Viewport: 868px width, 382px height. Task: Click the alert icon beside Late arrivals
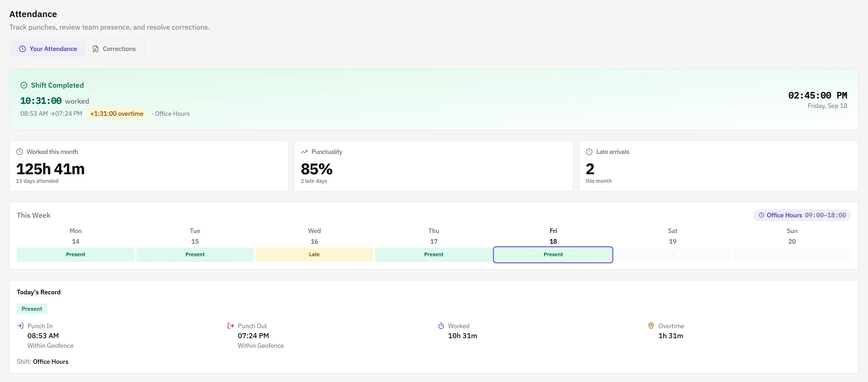point(589,152)
